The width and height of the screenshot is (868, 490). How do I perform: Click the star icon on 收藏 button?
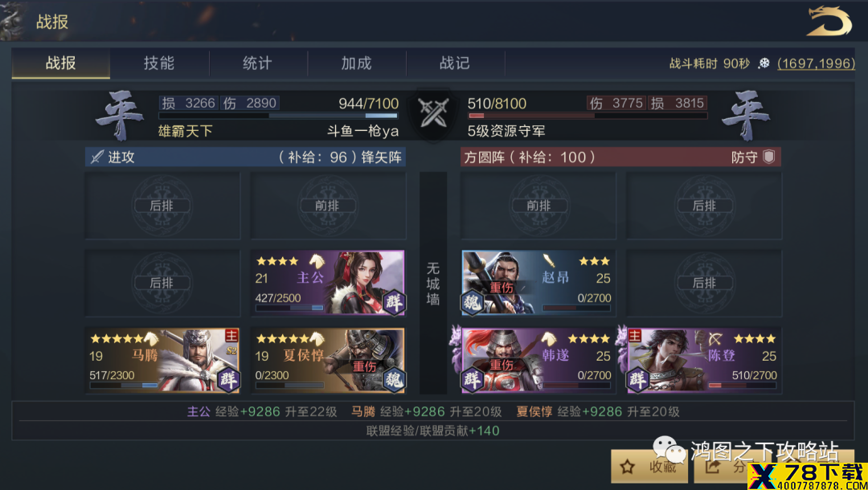pyautogui.click(x=627, y=468)
